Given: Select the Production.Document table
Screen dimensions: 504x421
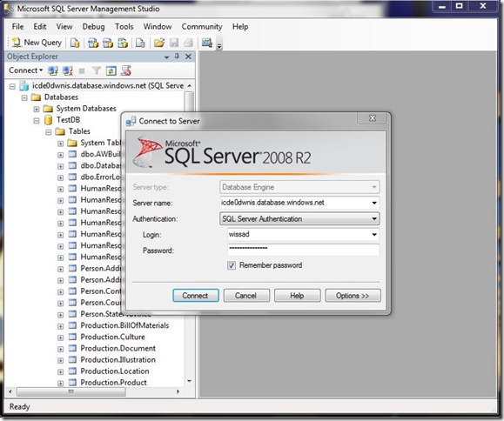Looking at the screenshot, I should (x=118, y=349).
